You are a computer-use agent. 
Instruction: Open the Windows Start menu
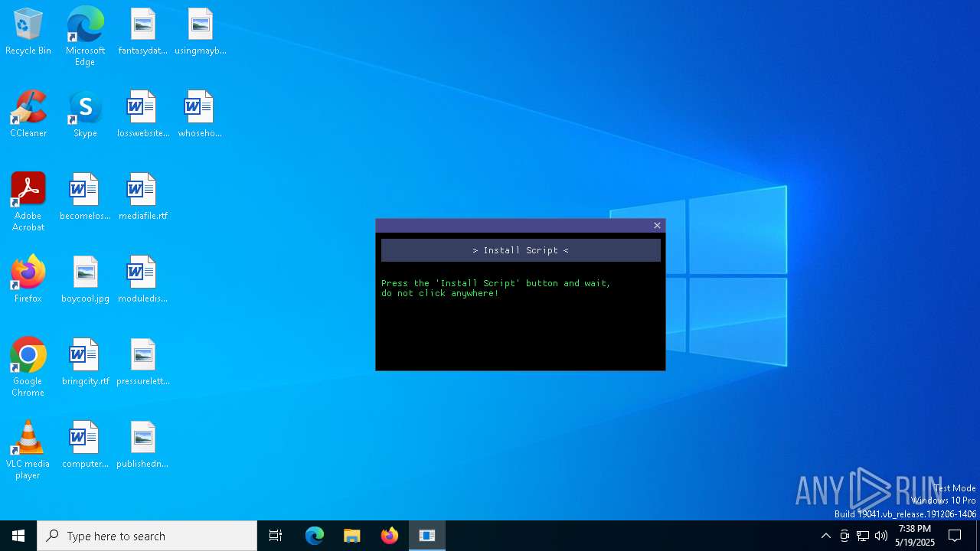pyautogui.click(x=18, y=536)
